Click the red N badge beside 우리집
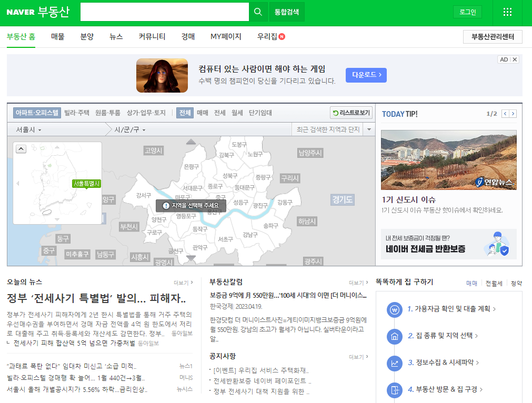 click(282, 37)
